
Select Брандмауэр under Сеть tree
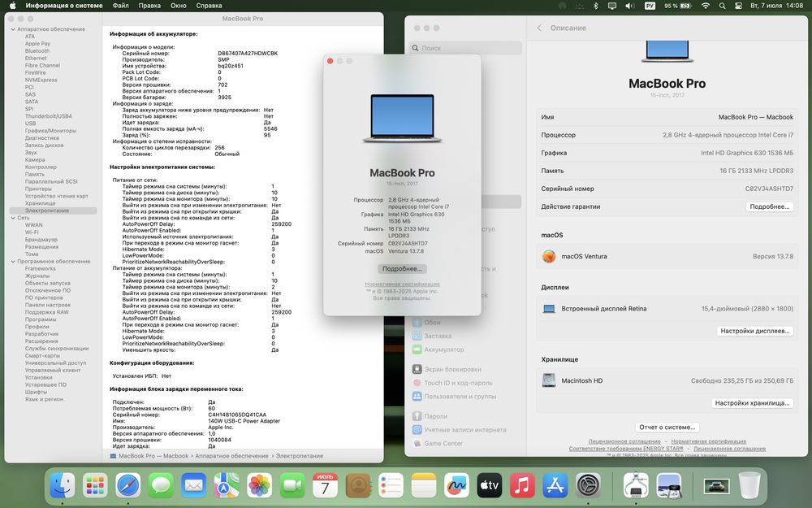point(41,240)
